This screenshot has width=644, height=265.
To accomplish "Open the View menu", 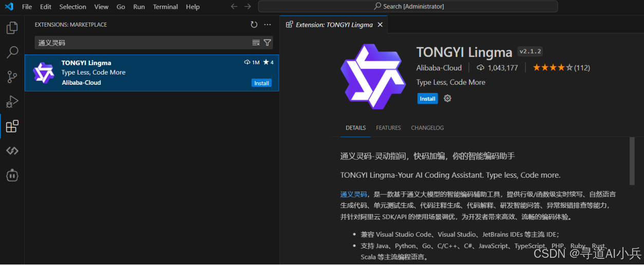I will [102, 7].
